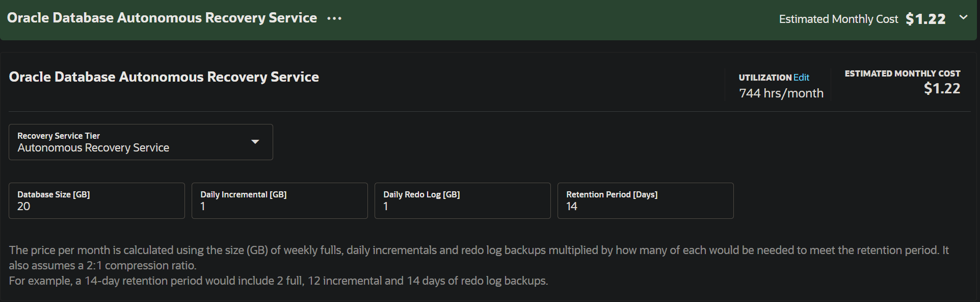Focus the Database Size [GB] field
Image resolution: width=980 pixels, height=302 pixels.
[x=97, y=201]
